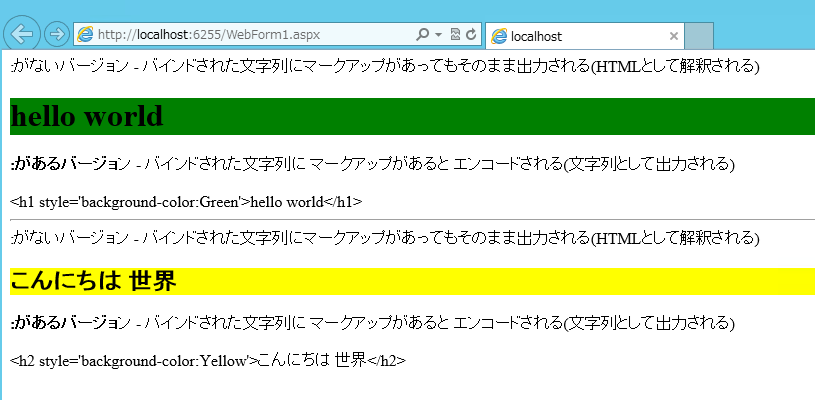Click the Internet Explorer page icon in the address bar
Screen dimensions: 815x400
pyautogui.click(x=85, y=35)
